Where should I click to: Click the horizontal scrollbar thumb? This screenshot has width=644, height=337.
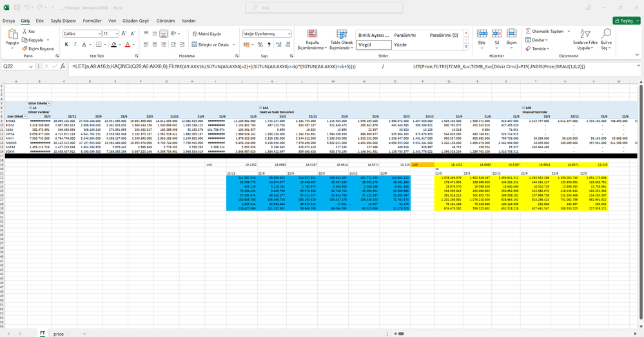coord(401,334)
